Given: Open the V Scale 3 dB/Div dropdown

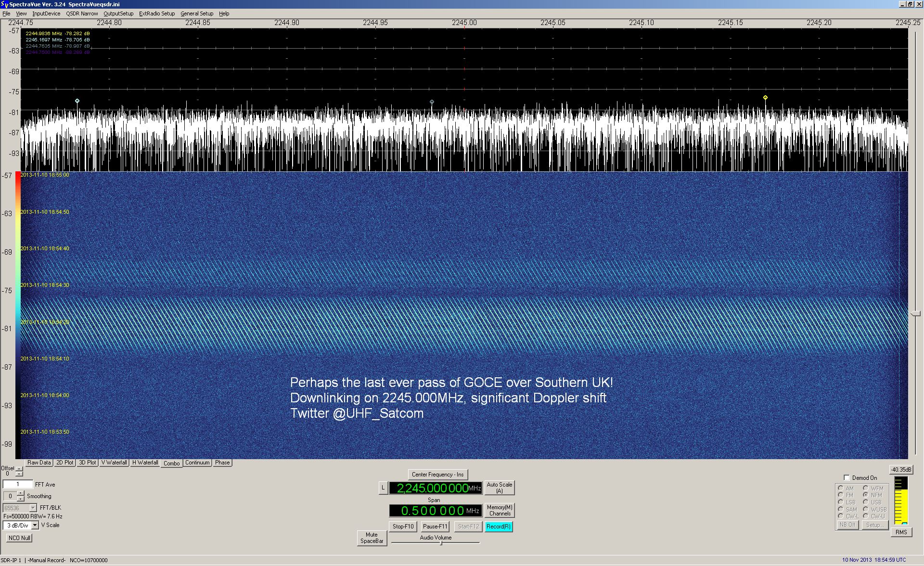Looking at the screenshot, I should tap(35, 525).
